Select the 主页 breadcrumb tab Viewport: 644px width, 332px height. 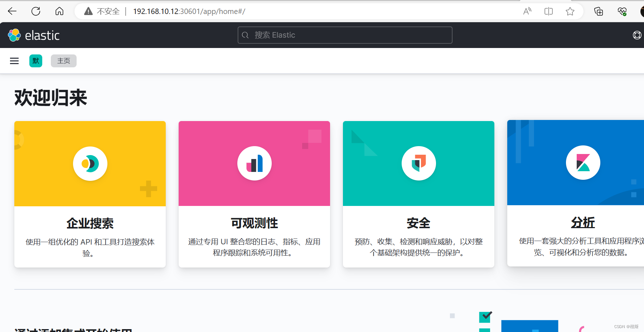63,61
